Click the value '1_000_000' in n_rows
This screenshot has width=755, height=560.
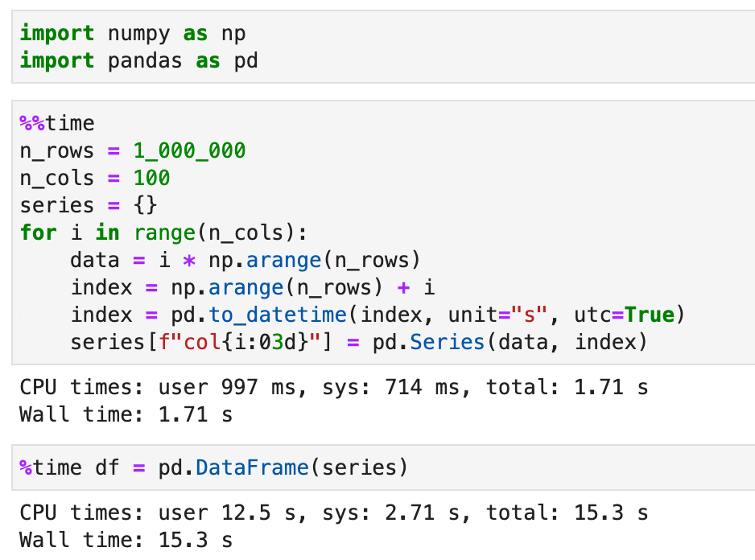coord(189,151)
